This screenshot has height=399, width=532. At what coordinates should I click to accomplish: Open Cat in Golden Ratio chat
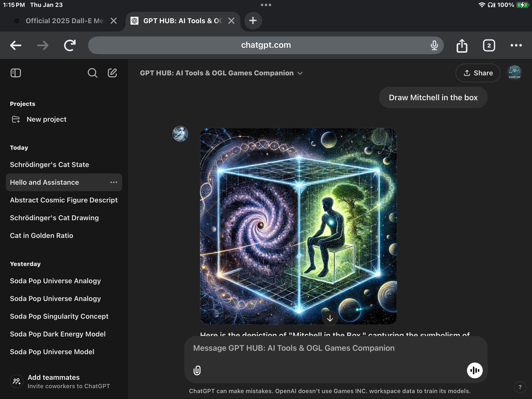(x=64, y=235)
